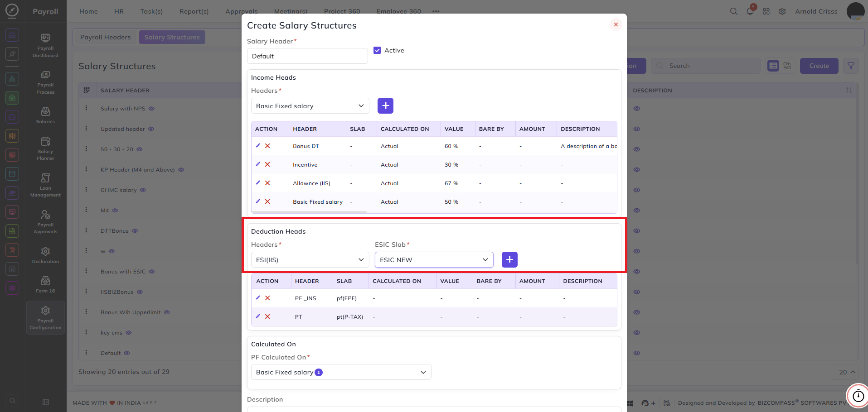Open PF Calculated On dropdown
868x412 pixels.
(x=341, y=372)
